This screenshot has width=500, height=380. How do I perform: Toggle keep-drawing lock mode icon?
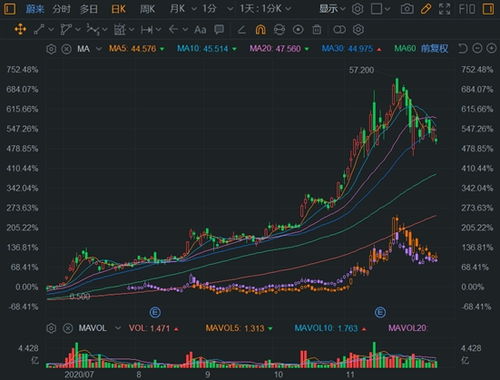[279, 30]
